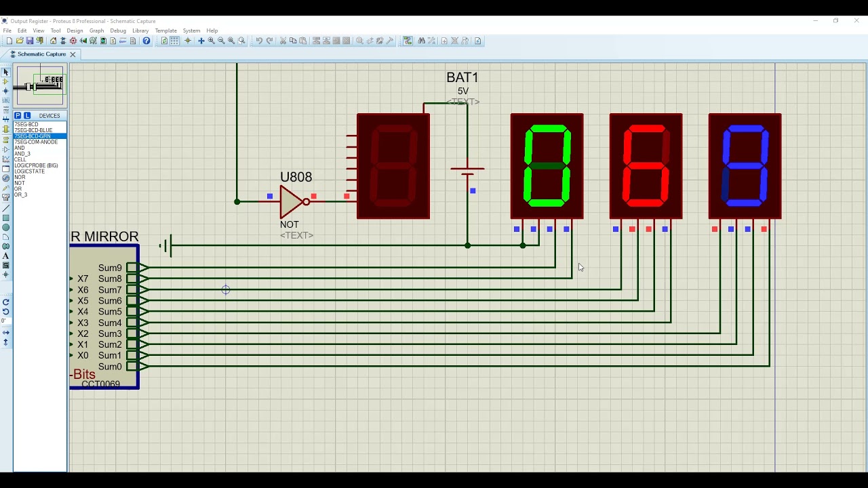This screenshot has width=868, height=488.
Task: Click the Pan/Center at cursor icon
Action: pyautogui.click(x=201, y=41)
